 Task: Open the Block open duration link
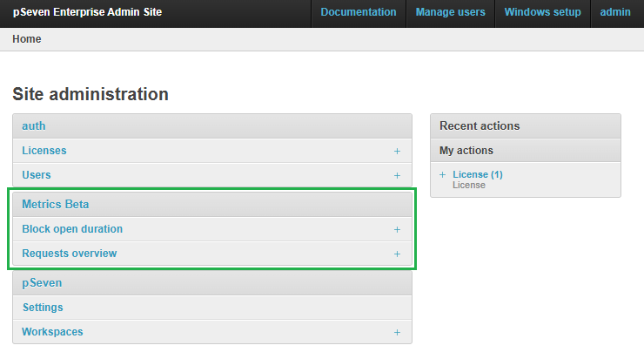pyautogui.click(x=72, y=229)
